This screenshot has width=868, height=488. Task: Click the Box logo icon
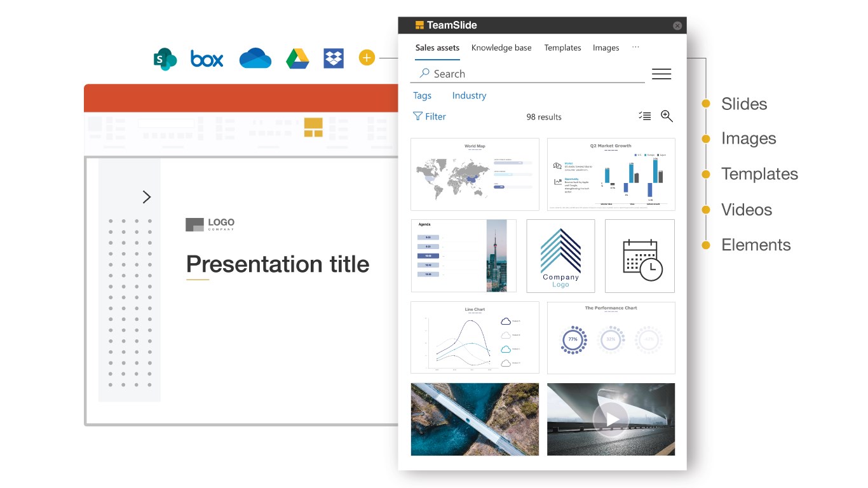[x=207, y=59]
